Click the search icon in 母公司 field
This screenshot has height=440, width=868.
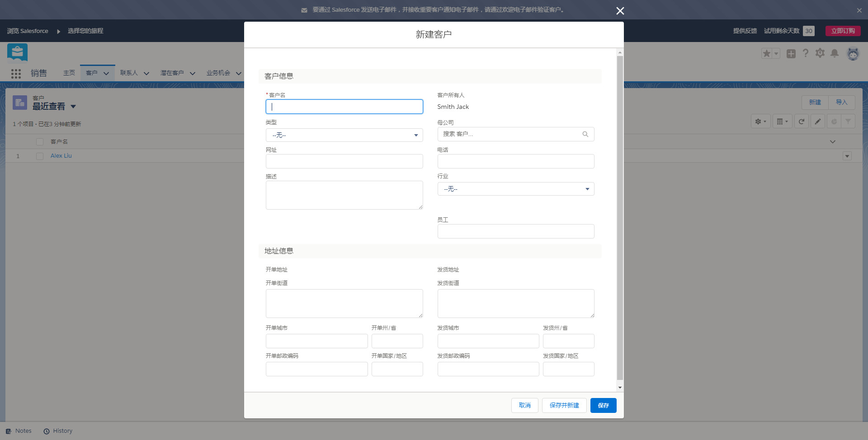[x=585, y=134]
